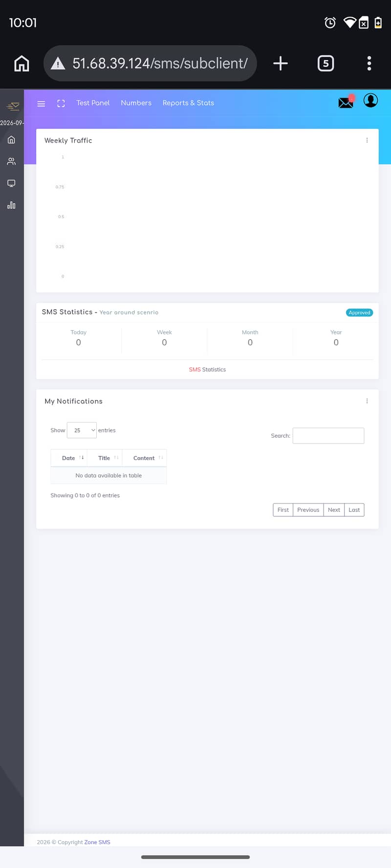Open the bar chart stats icon in sidebar
The height and width of the screenshot is (868, 391).
(11, 205)
